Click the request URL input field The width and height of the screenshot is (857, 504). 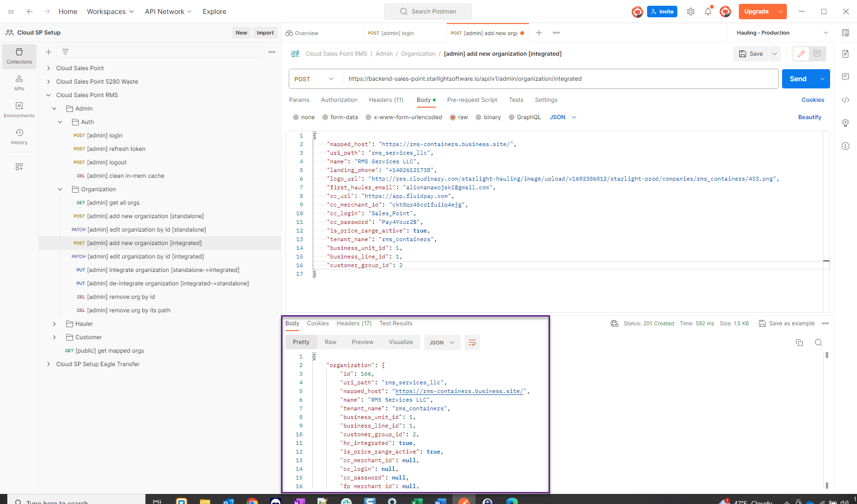[560, 79]
